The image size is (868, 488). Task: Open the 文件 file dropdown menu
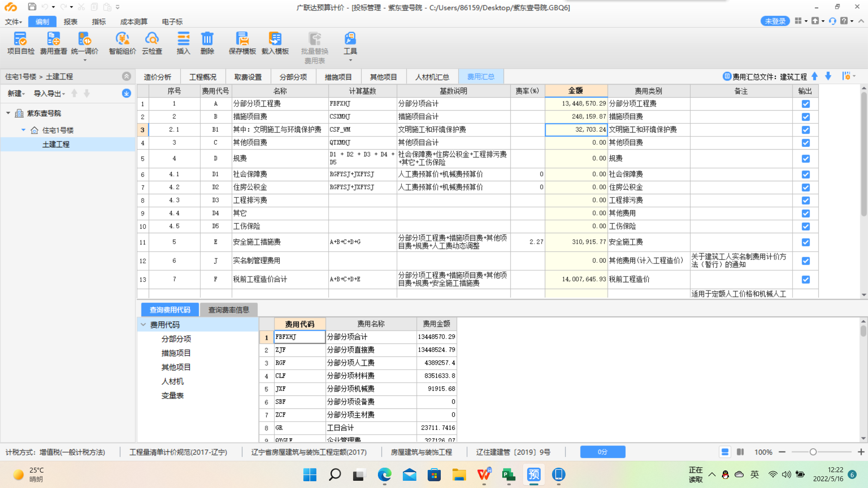[x=13, y=22]
